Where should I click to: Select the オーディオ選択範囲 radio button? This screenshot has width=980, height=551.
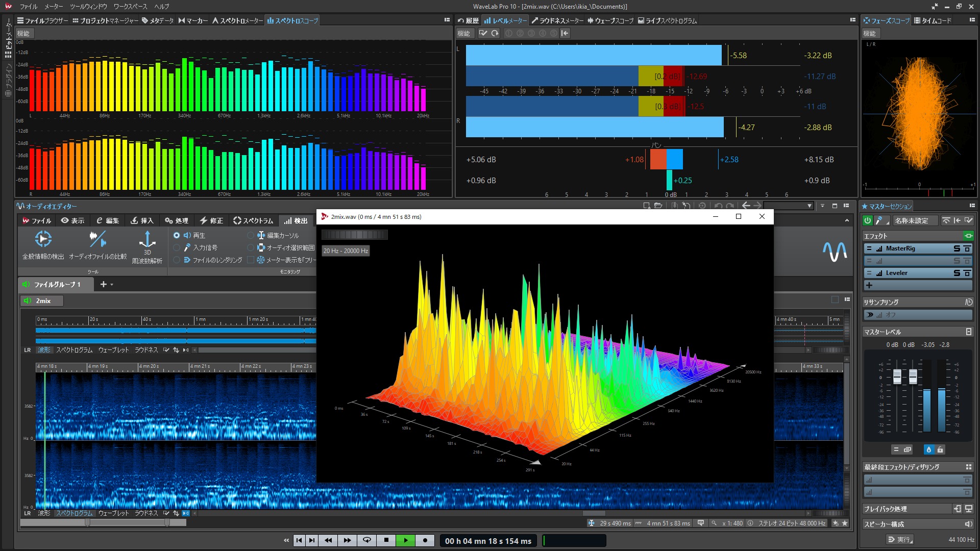251,247
